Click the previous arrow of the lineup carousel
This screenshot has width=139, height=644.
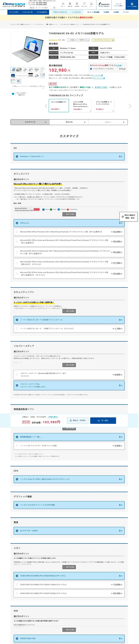click(46, 106)
